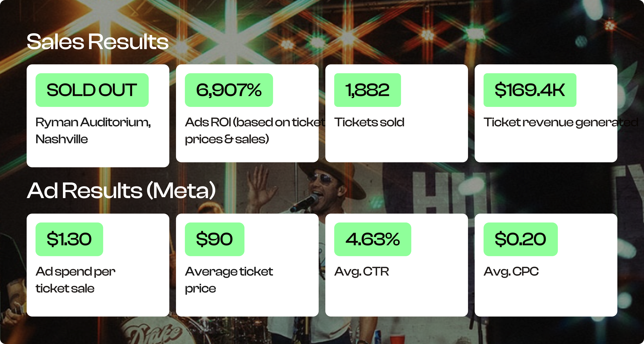
Task: Click the $1.30 ad spend badge
Action: (69, 239)
